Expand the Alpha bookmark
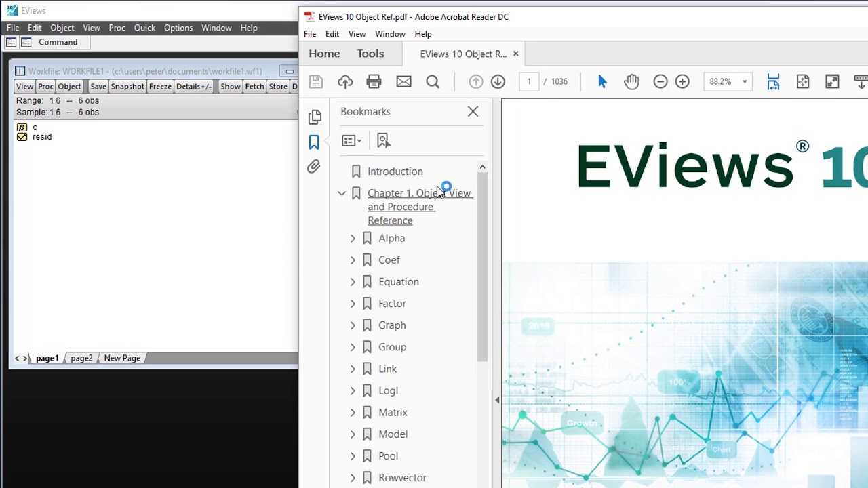The height and width of the screenshot is (488, 868). pos(353,239)
